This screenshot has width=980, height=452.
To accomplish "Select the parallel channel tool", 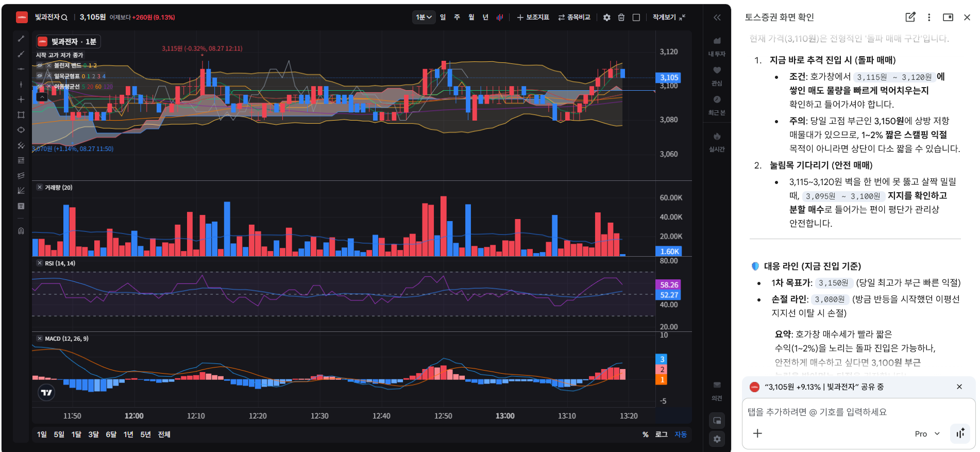I will tap(21, 176).
